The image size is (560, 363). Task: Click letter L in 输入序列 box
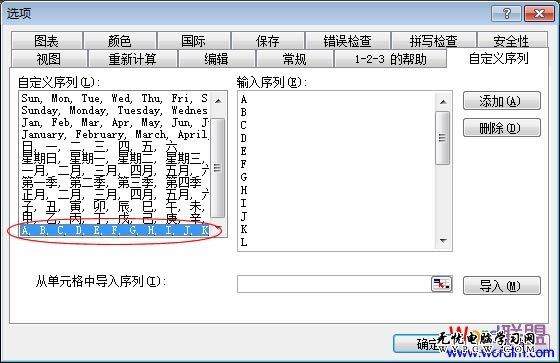point(244,242)
